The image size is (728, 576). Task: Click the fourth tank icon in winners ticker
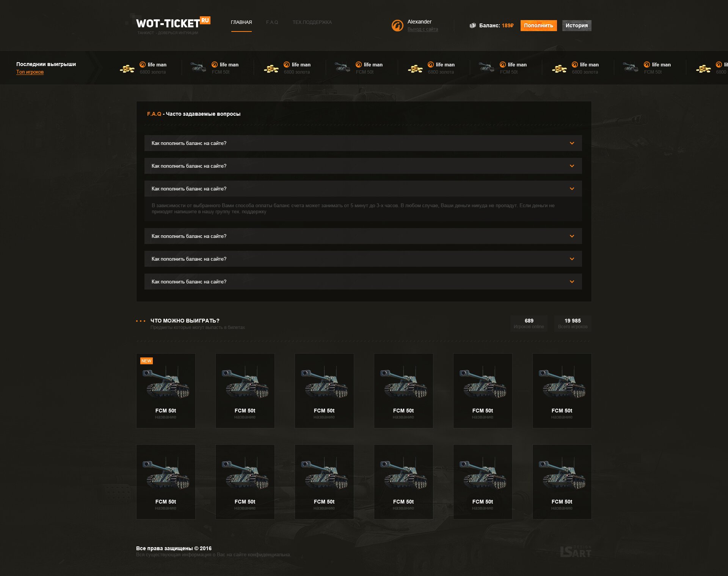tap(631, 68)
